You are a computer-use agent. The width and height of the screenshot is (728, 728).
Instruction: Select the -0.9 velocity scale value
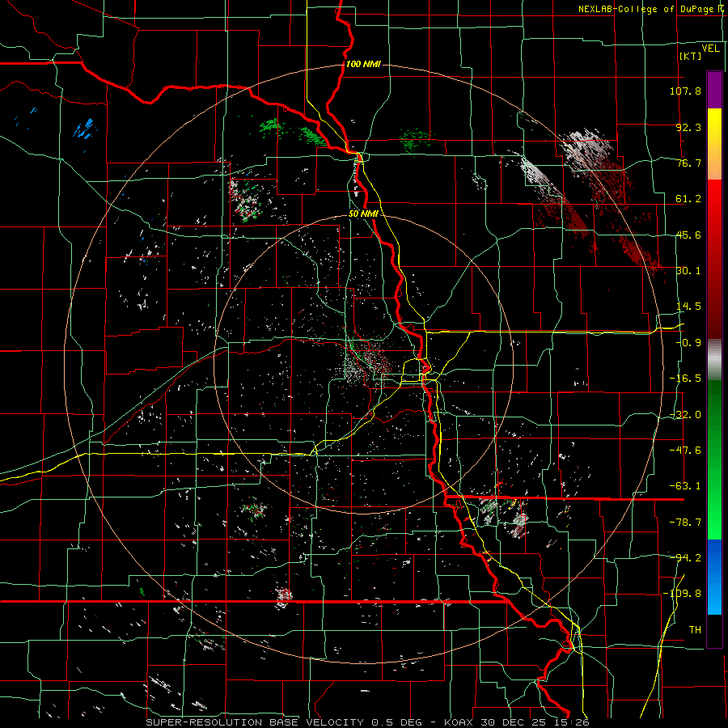[688, 343]
